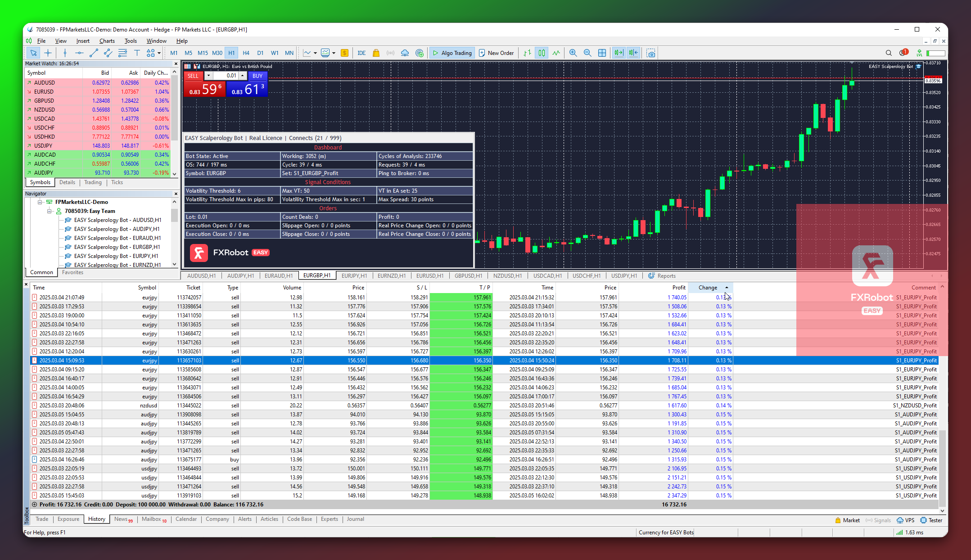971x560 pixels.
Task: Take a chart screenshot with camera icon
Action: [651, 53]
